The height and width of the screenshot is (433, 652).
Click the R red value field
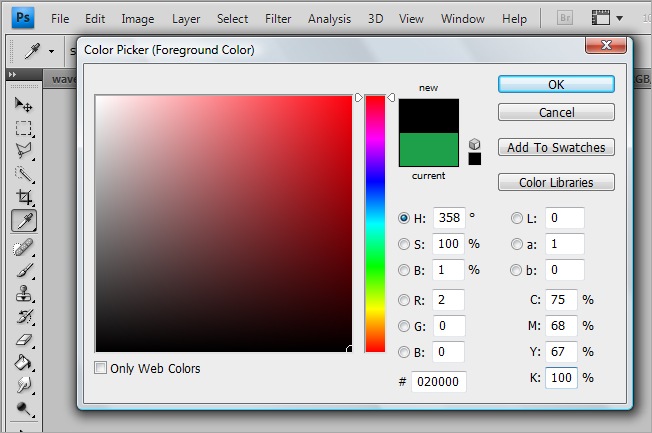[448, 300]
